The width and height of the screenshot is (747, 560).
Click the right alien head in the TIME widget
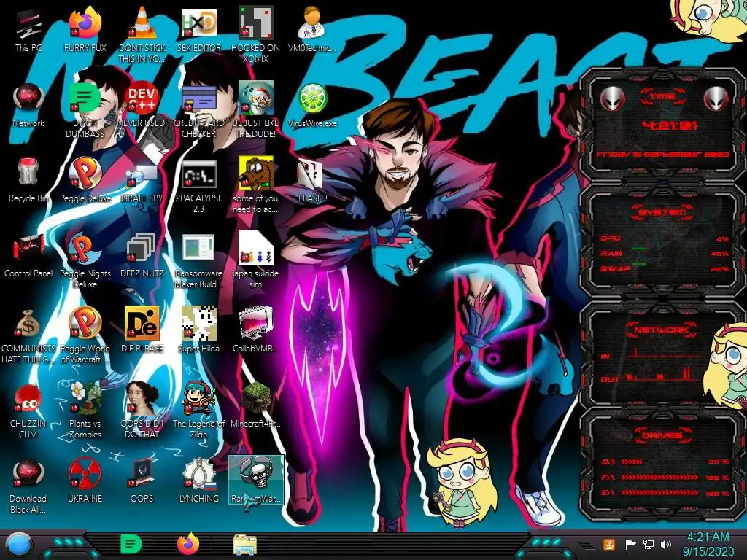(716, 98)
